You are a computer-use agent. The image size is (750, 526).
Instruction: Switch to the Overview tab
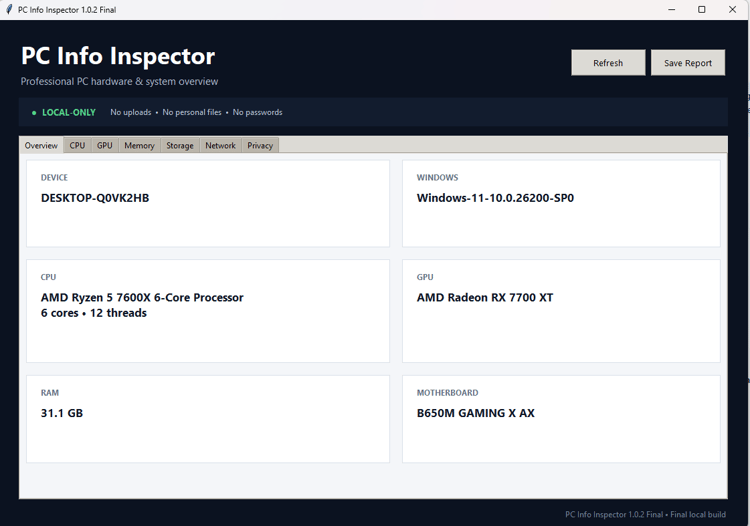point(41,145)
